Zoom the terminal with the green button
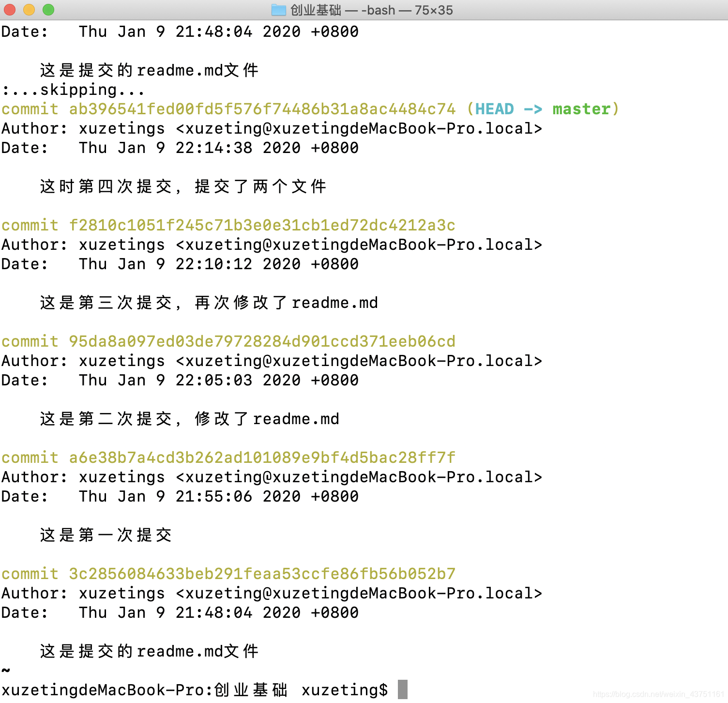The height and width of the screenshot is (703, 728). (48, 10)
